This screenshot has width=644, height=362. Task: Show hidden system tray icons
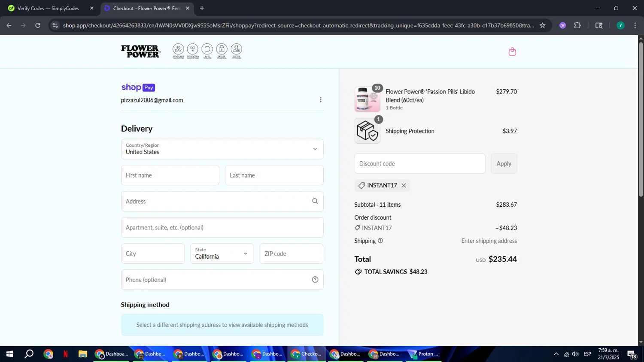coord(556,354)
